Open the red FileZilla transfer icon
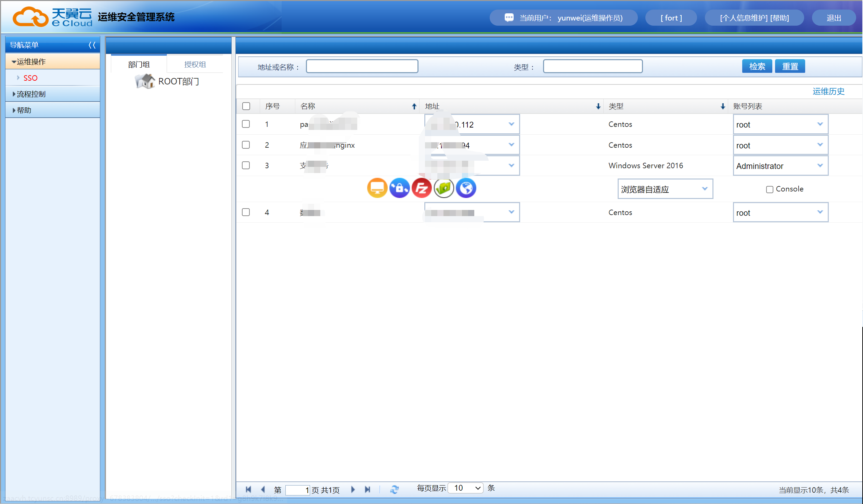Viewport: 863px width, 504px height. 422,188
